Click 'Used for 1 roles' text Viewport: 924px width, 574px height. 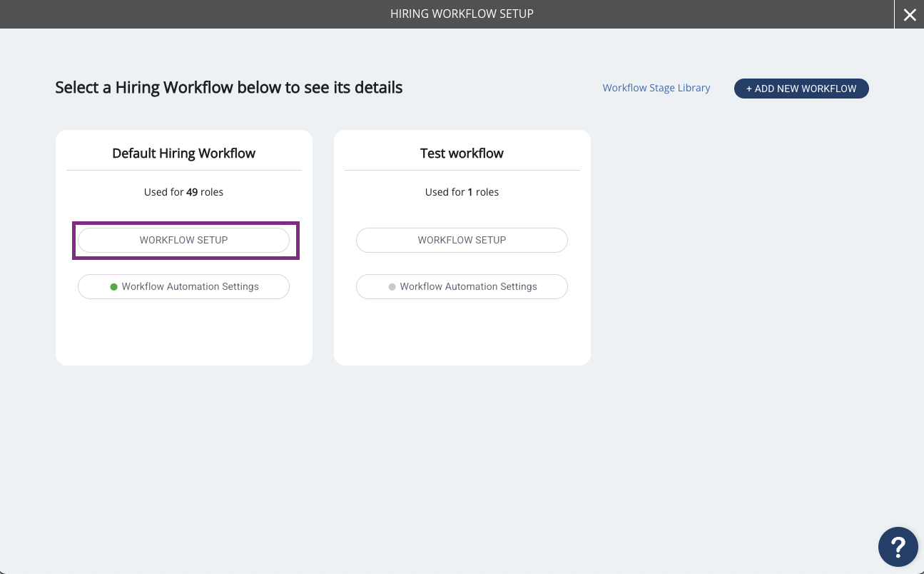(462, 192)
